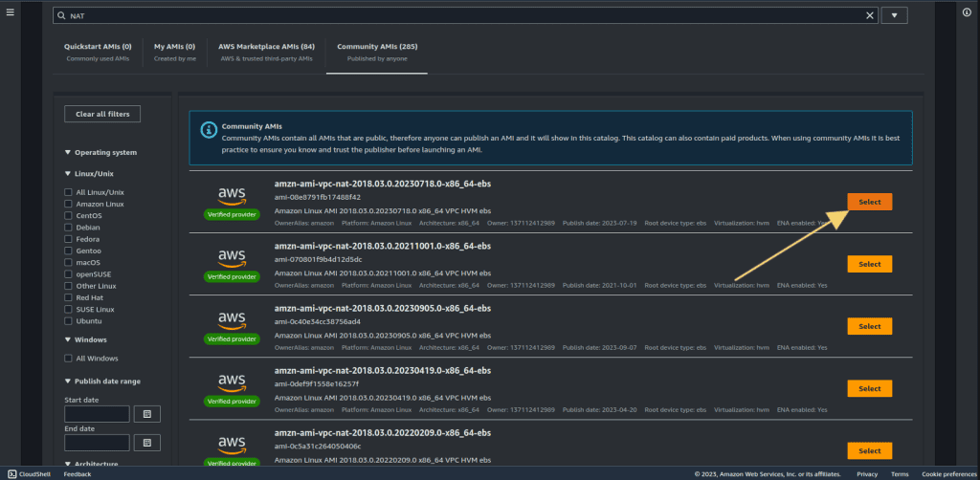Click the search magnifier icon
The image size is (980, 480).
pos(61,15)
